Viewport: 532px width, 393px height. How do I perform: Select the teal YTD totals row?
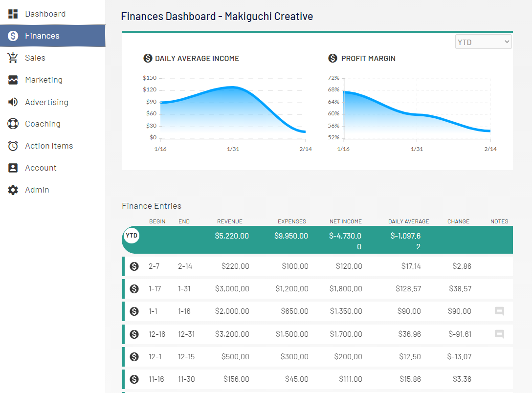(318, 240)
